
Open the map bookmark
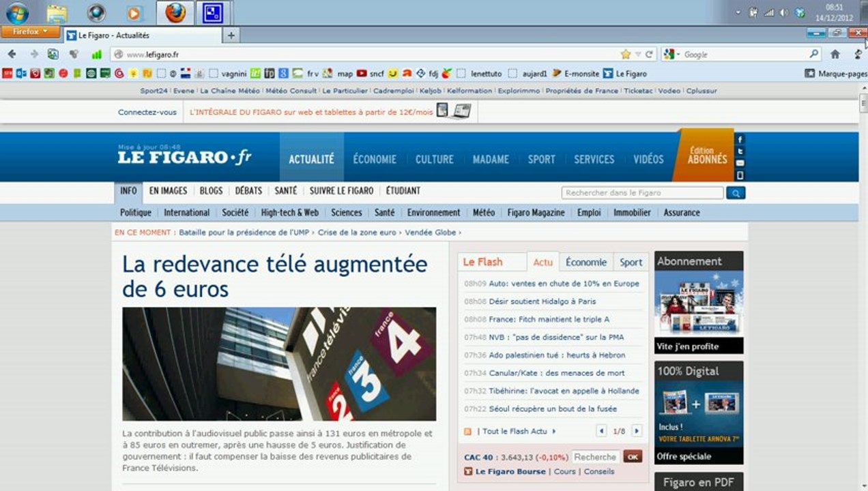point(338,73)
